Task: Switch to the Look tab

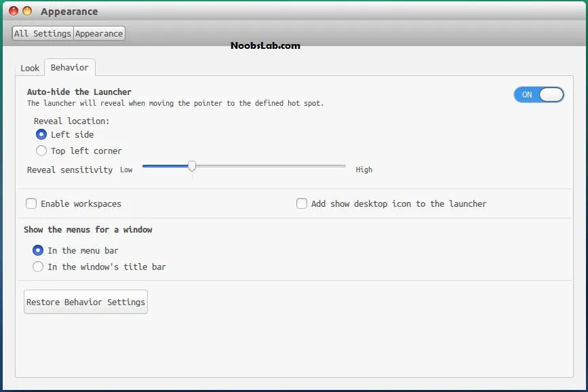Action: (30, 68)
